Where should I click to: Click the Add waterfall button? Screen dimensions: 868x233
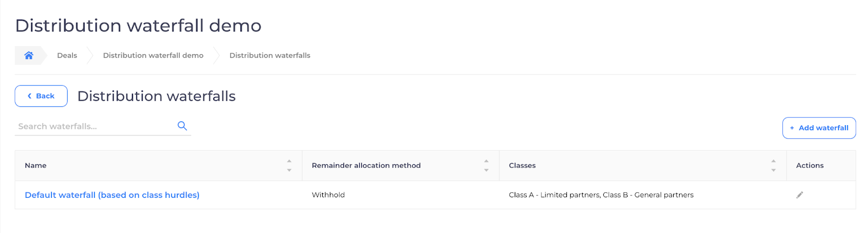click(x=819, y=128)
